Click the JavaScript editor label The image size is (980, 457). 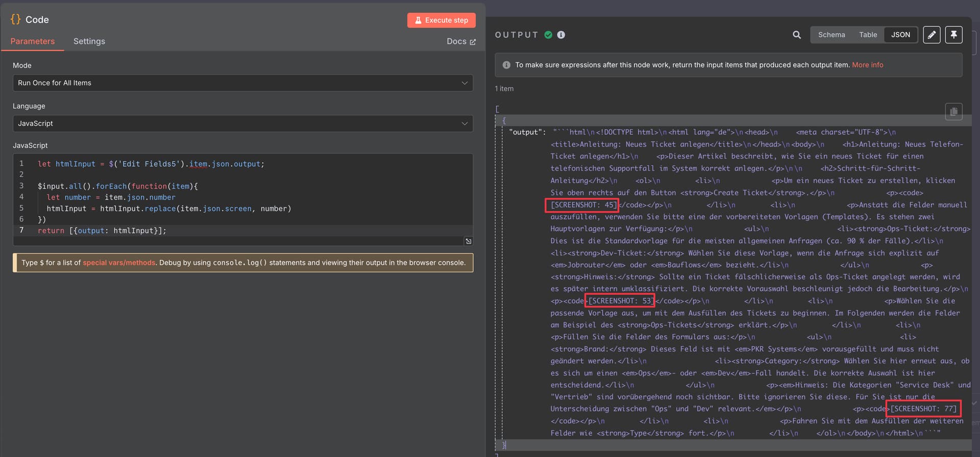pyautogui.click(x=30, y=145)
